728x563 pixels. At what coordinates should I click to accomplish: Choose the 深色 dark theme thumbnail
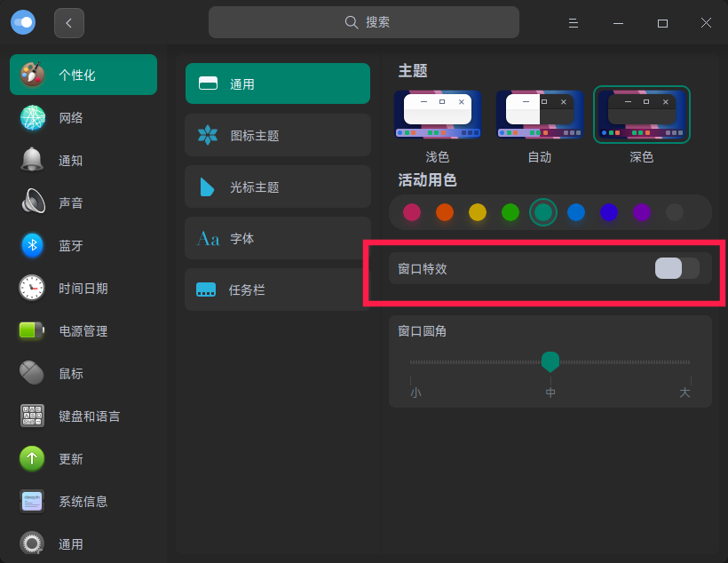[x=642, y=115]
